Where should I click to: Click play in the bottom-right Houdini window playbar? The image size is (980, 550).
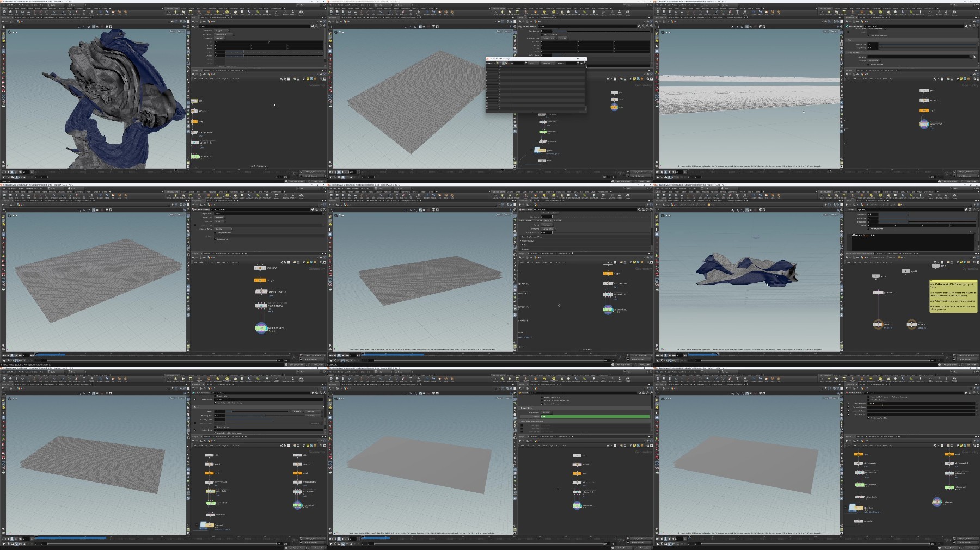coord(670,539)
